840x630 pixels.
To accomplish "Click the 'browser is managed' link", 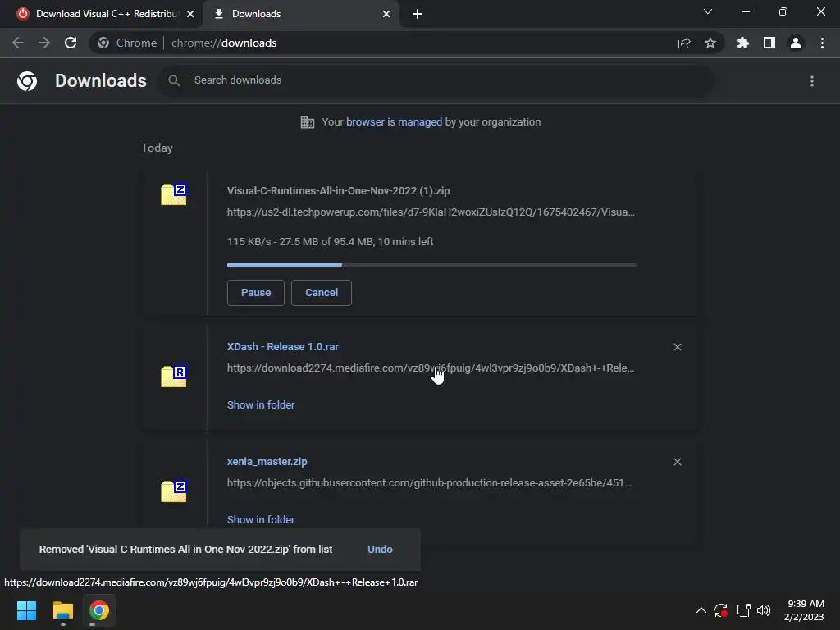I will point(395,121).
